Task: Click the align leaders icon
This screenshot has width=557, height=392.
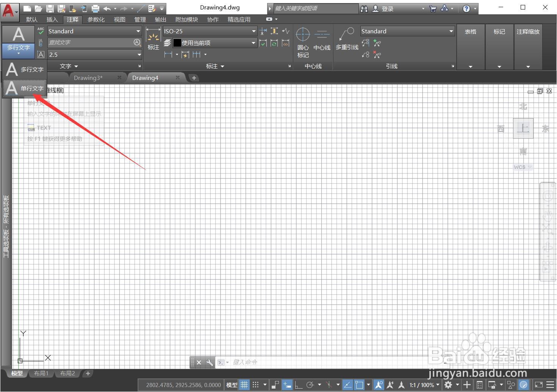Action: click(x=365, y=43)
